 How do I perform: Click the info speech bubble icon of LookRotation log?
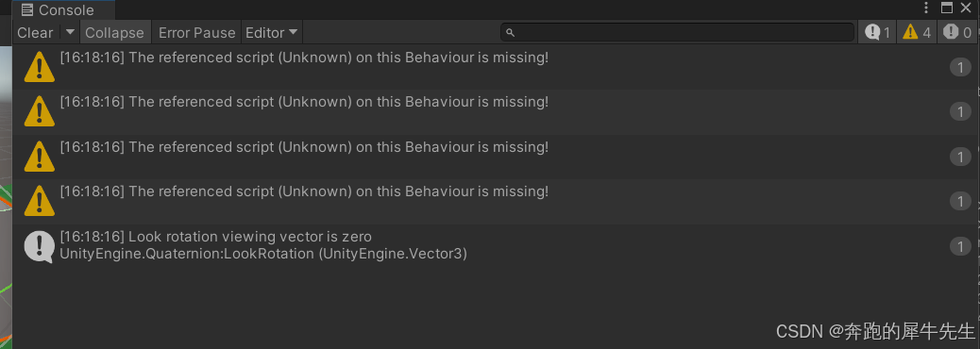40,246
